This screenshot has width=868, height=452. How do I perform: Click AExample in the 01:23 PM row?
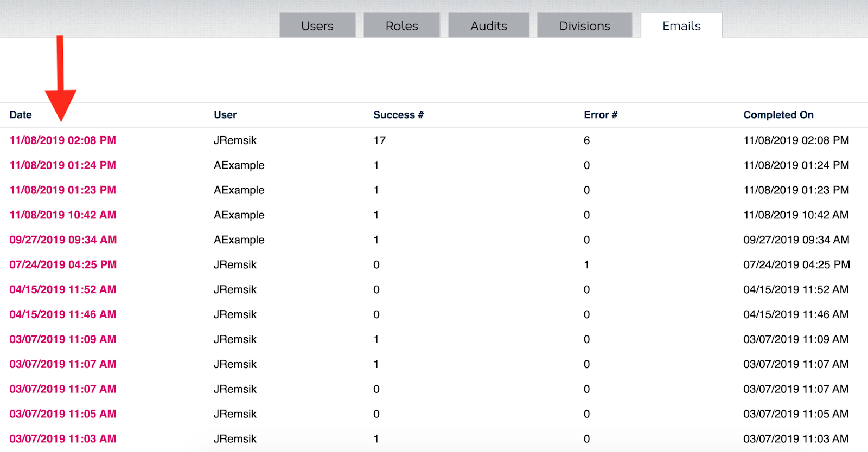(x=239, y=190)
